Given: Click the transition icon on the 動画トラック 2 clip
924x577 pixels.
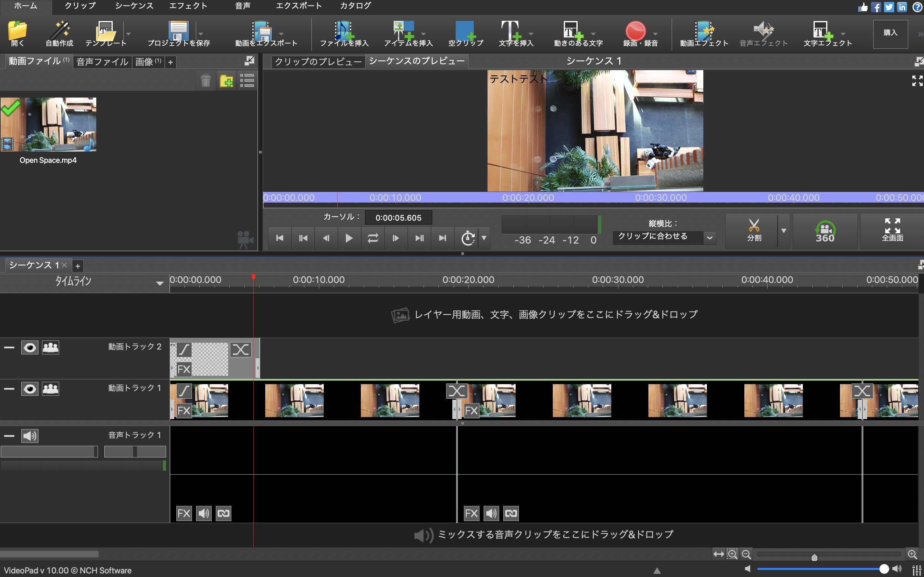Looking at the screenshot, I should (x=241, y=350).
